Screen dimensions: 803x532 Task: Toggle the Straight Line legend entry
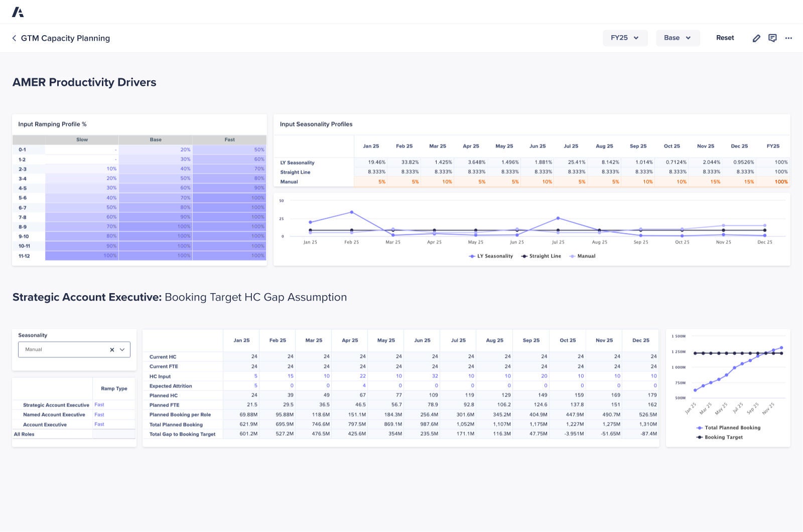tap(541, 256)
